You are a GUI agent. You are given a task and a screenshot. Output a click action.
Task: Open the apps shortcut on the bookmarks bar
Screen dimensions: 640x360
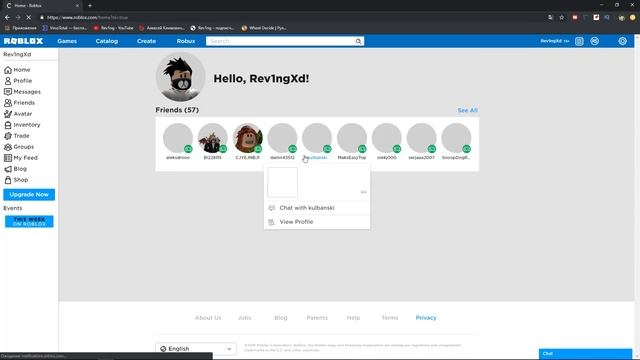pos(20,28)
